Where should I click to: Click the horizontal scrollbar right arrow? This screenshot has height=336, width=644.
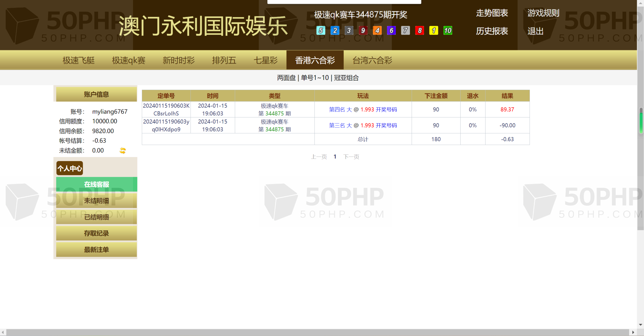tap(633, 332)
